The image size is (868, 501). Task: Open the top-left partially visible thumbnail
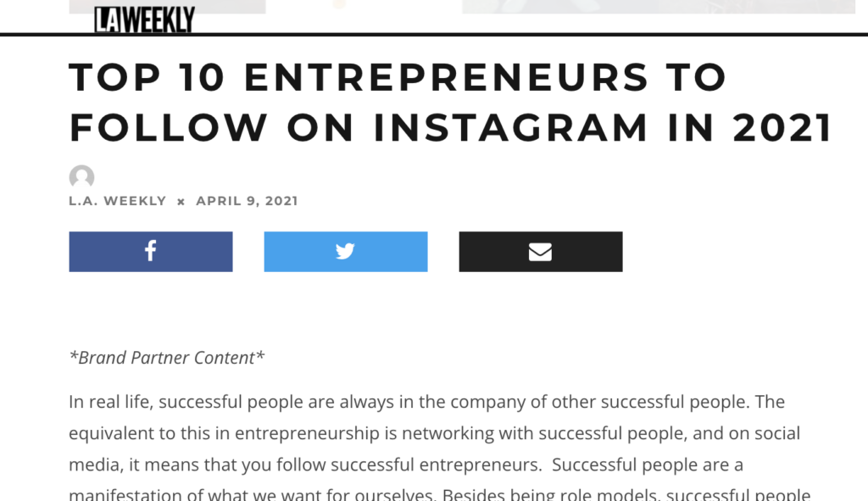(x=167, y=7)
